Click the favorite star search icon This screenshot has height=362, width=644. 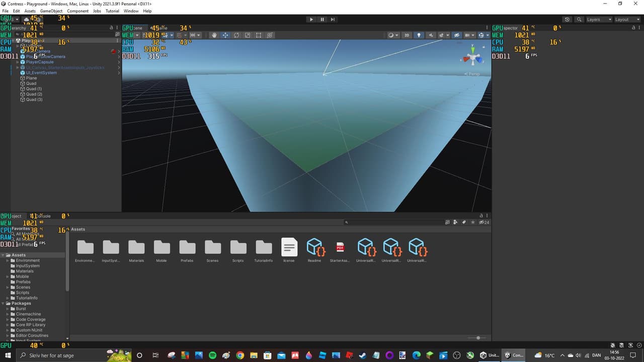click(x=472, y=222)
